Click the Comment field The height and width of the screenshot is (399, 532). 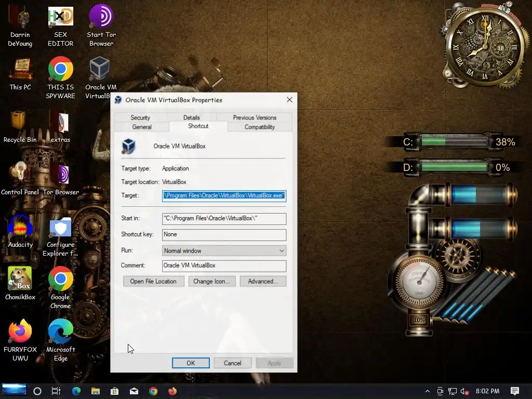tap(224, 265)
